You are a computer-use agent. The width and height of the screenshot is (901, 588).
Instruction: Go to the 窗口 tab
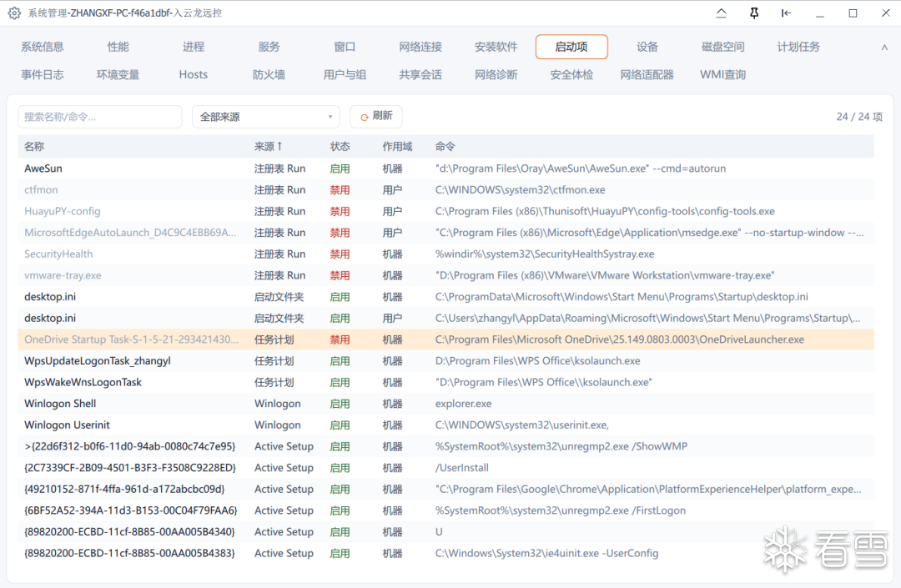pyautogui.click(x=345, y=47)
